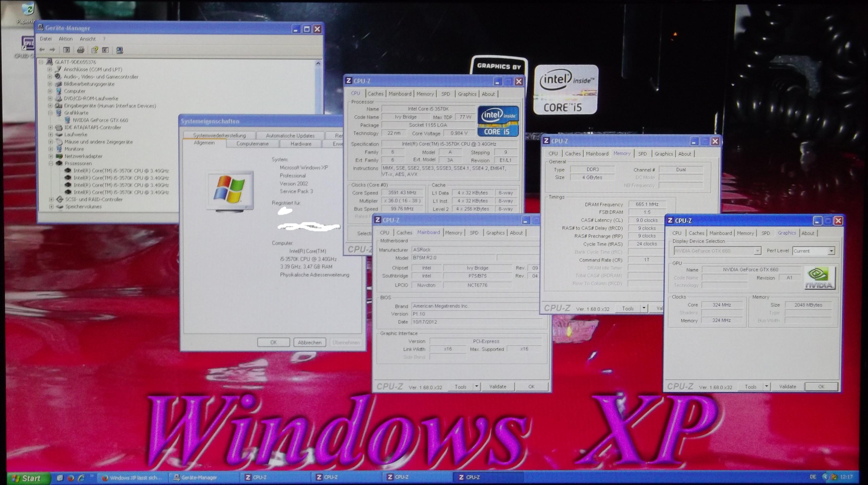Open Tools dropdown arrow in Mainboard CPU-Z window
The width and height of the screenshot is (868, 485).
(477, 387)
